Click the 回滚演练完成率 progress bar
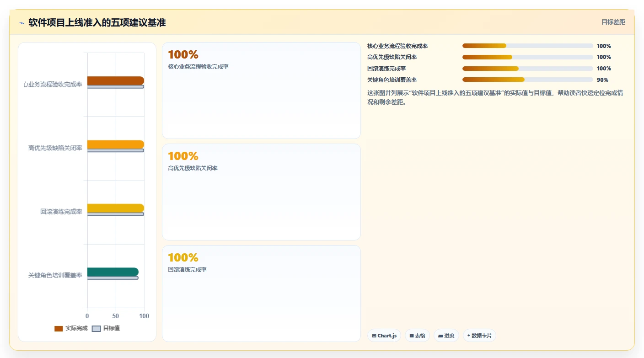 pos(528,69)
